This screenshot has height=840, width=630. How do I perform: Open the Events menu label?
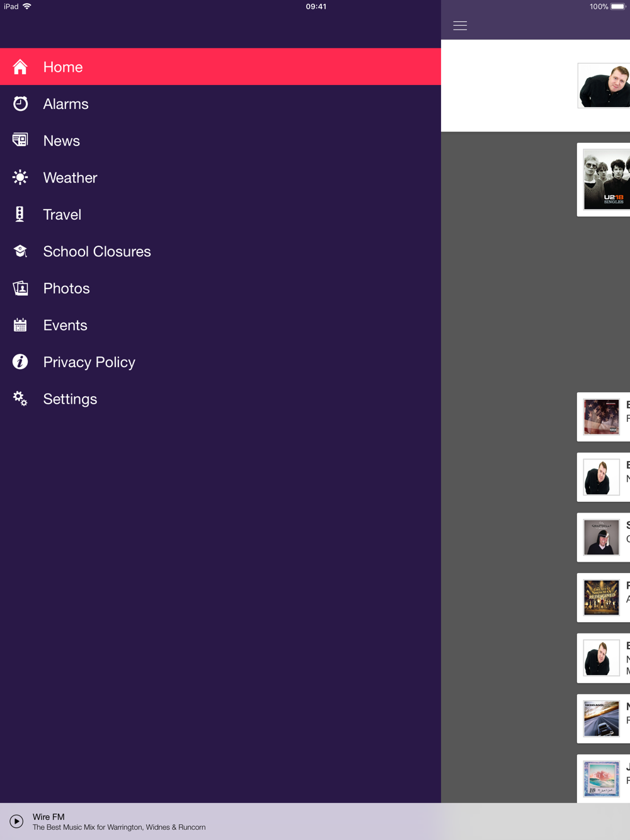65,325
